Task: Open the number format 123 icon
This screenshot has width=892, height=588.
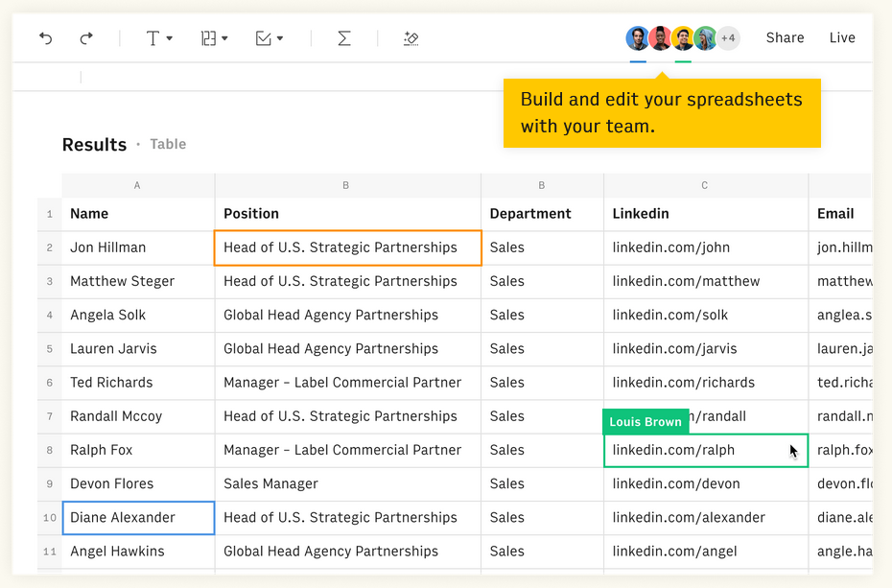Action: (x=207, y=37)
